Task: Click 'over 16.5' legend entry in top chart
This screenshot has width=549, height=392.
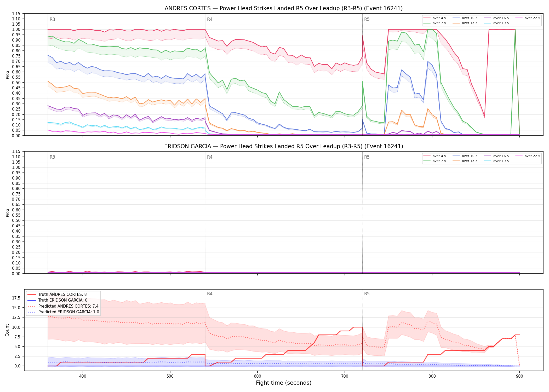Action: coord(496,18)
